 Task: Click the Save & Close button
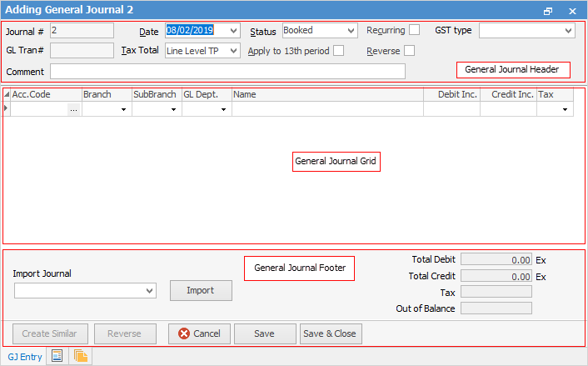click(x=331, y=333)
